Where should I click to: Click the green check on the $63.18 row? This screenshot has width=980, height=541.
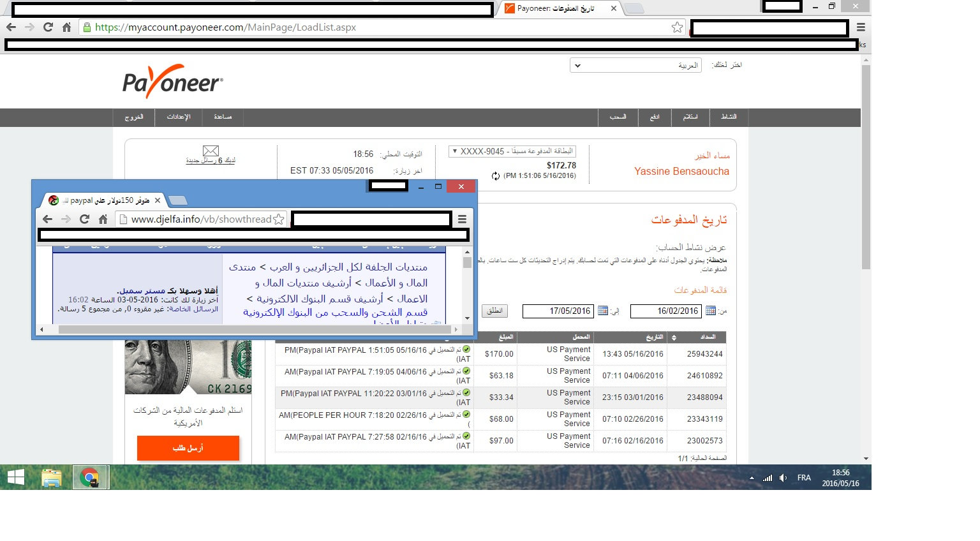click(466, 371)
